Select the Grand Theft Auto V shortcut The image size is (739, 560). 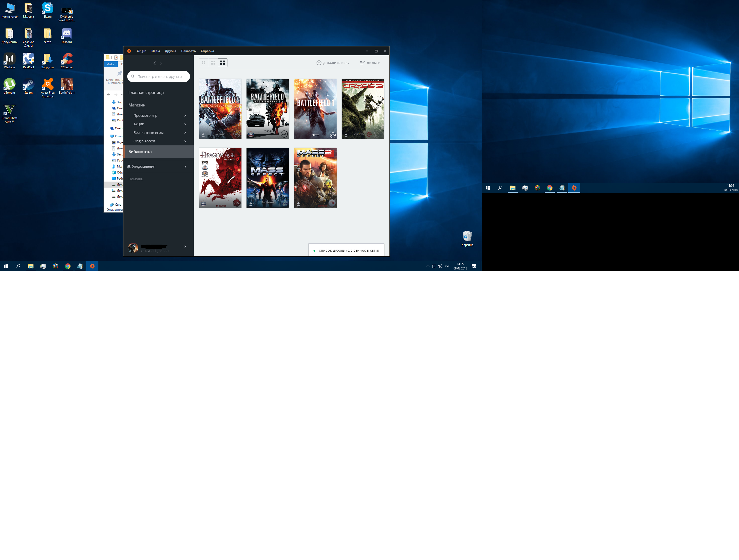tap(9, 113)
